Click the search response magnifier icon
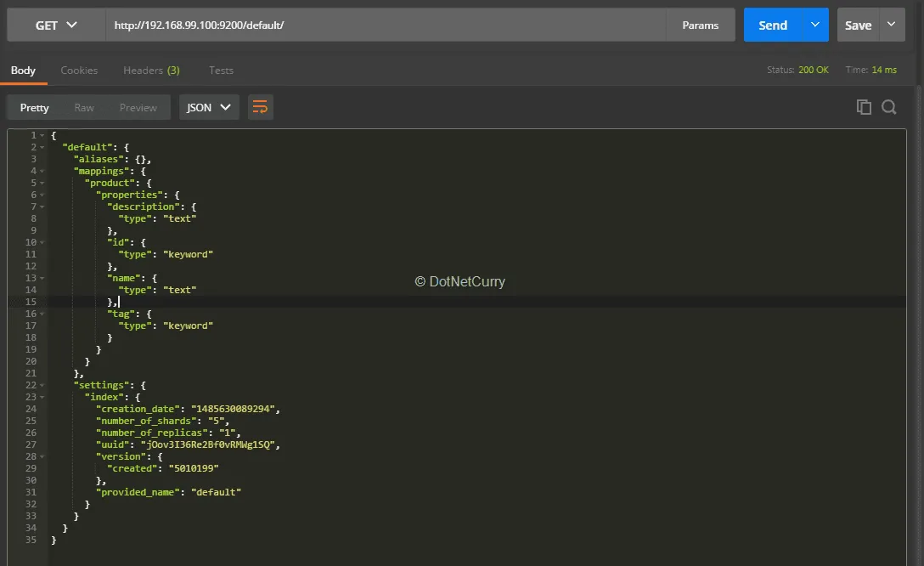Image resolution: width=924 pixels, height=566 pixels. (889, 107)
